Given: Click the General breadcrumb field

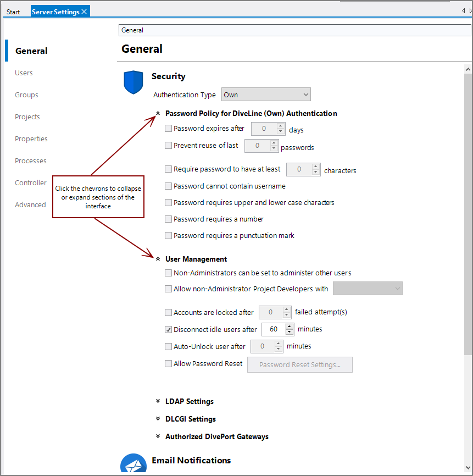Looking at the screenshot, I should (x=294, y=30).
